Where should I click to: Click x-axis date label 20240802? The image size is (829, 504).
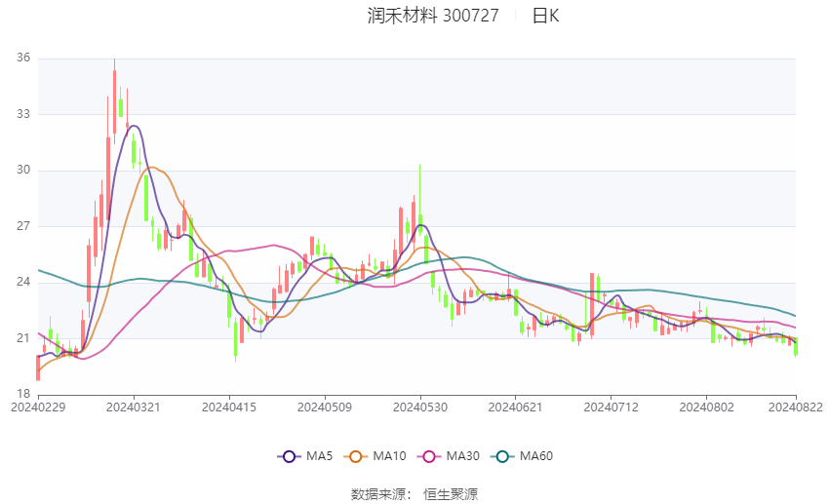(707, 407)
